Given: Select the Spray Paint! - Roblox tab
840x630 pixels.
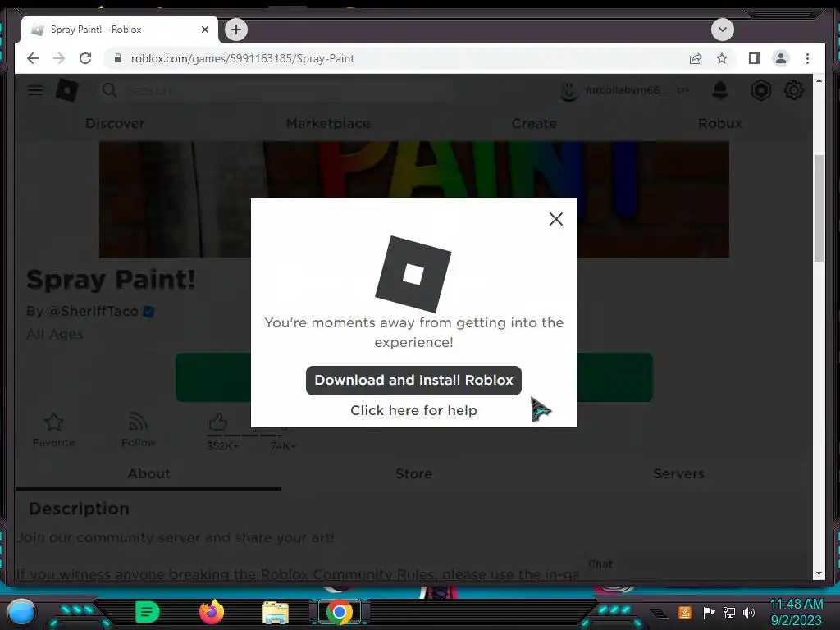Looking at the screenshot, I should pos(120,30).
